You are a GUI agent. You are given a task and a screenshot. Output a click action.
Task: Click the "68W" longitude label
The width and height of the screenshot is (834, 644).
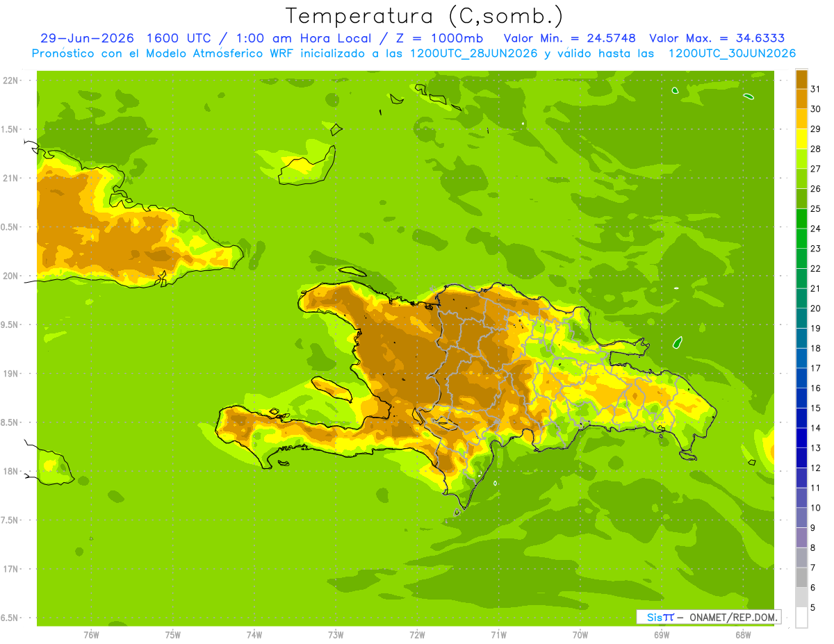(x=743, y=634)
